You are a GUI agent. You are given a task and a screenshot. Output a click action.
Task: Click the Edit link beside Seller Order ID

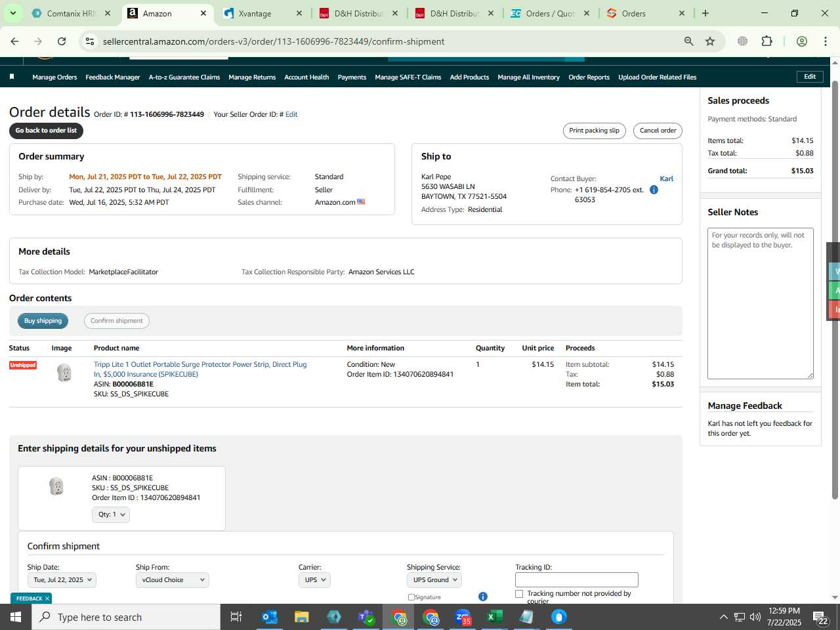pyautogui.click(x=291, y=114)
